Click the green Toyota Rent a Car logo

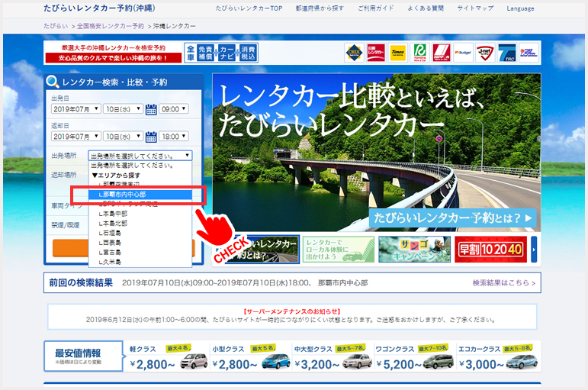click(419, 52)
